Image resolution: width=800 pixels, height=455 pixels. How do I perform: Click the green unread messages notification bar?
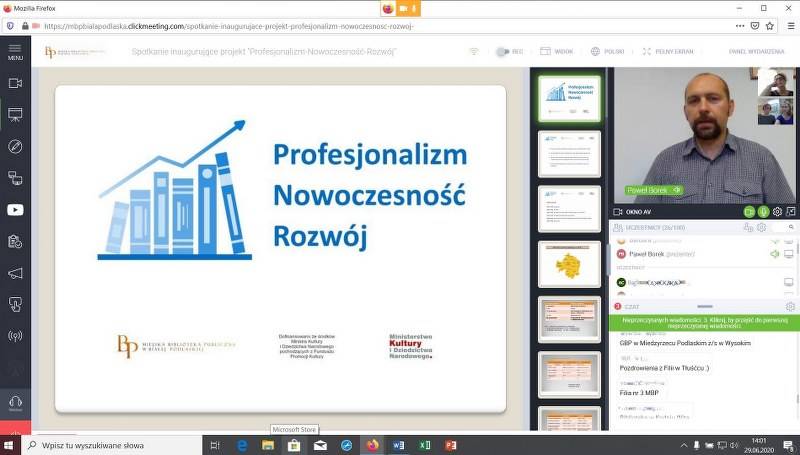704,324
